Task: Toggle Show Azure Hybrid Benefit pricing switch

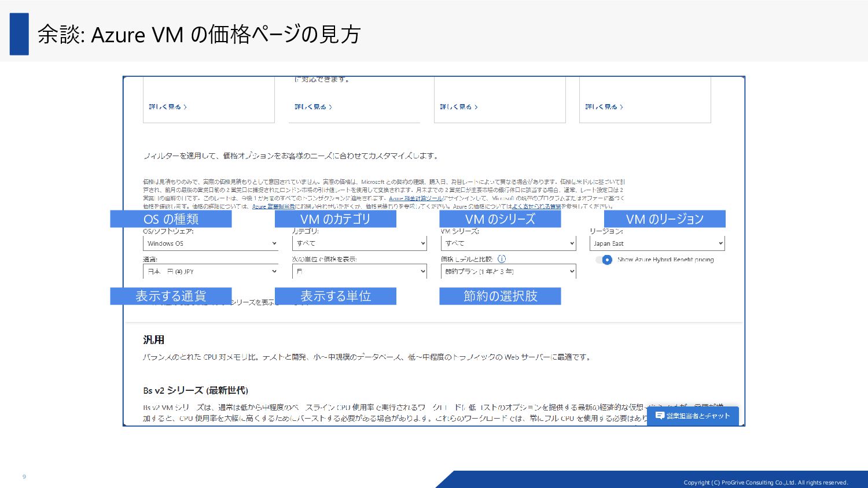Action: (604, 260)
